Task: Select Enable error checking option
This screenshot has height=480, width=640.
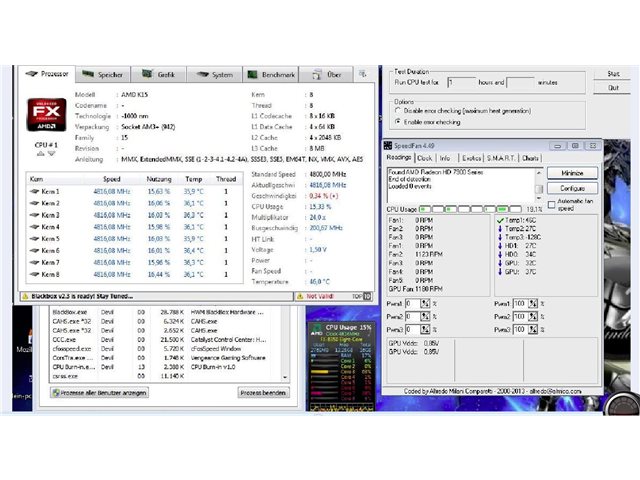Action: tap(400, 121)
